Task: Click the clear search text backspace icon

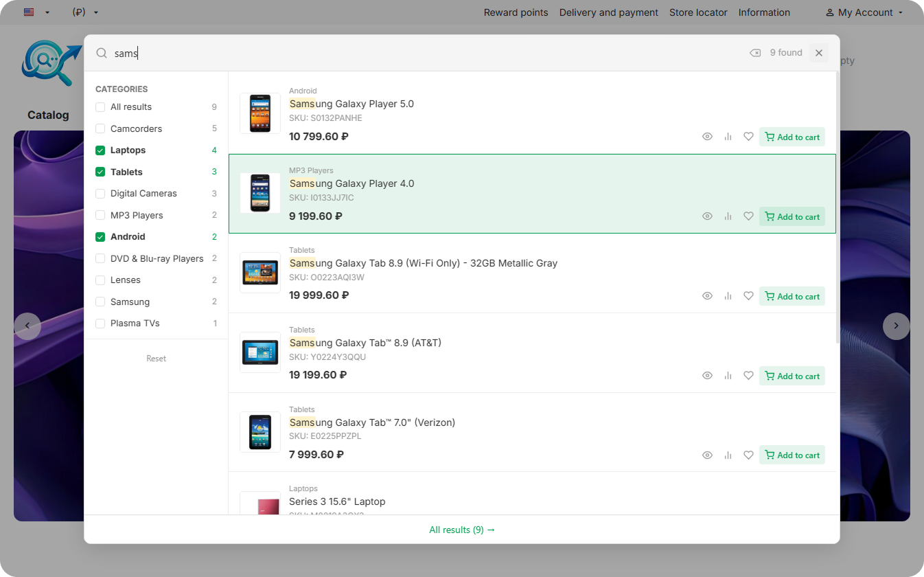Action: pyautogui.click(x=755, y=53)
